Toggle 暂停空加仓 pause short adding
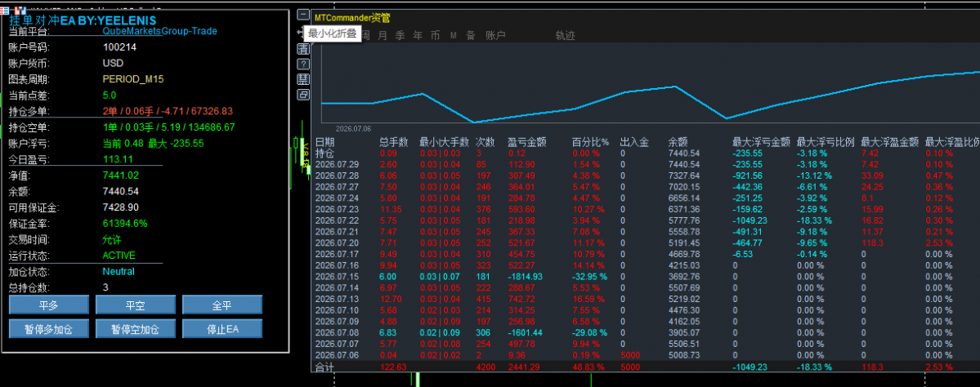 click(x=135, y=328)
